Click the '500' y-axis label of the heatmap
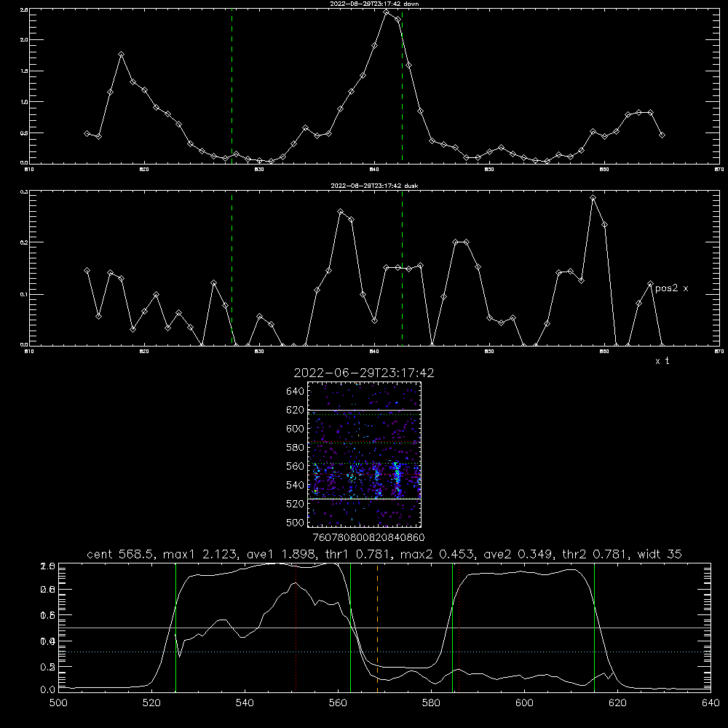The width and height of the screenshot is (728, 728). [296, 522]
